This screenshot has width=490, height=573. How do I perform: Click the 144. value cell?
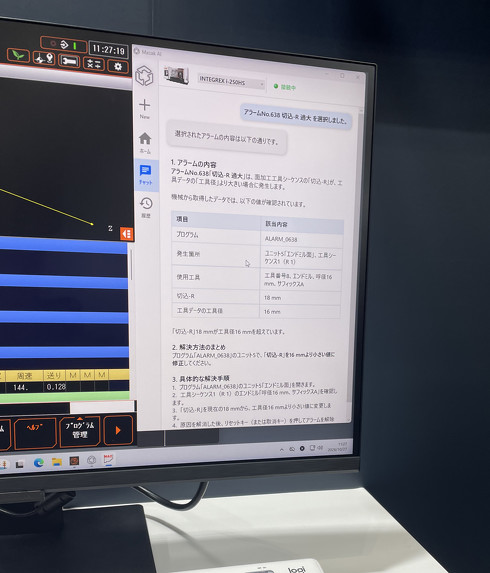(x=21, y=387)
